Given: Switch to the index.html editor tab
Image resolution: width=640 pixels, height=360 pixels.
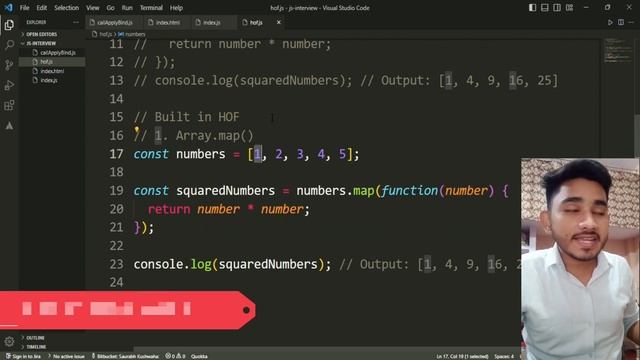Looking at the screenshot, I should click(167, 22).
